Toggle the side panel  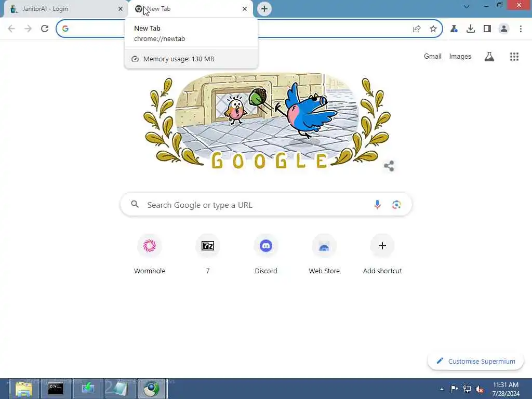point(487,29)
